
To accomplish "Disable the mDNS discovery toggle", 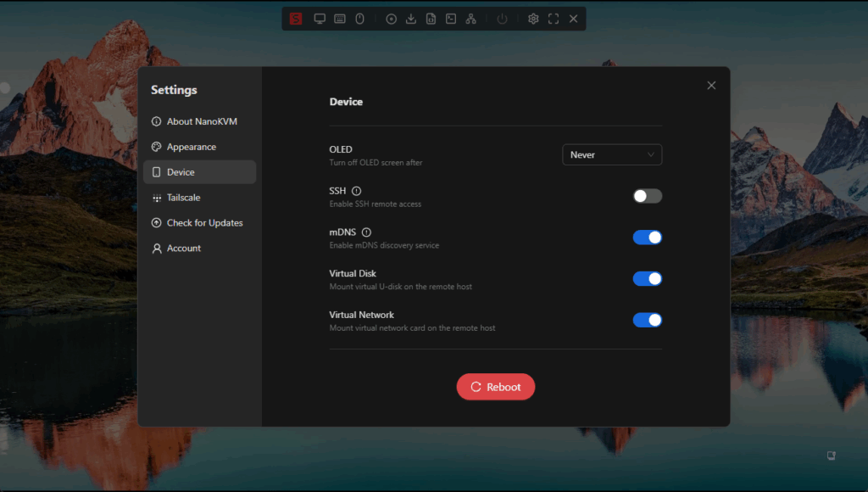I will pos(647,238).
